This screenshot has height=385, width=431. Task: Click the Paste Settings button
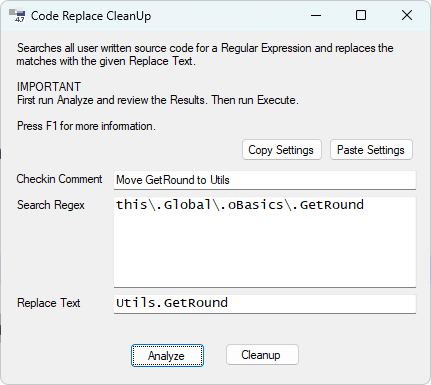click(x=371, y=150)
